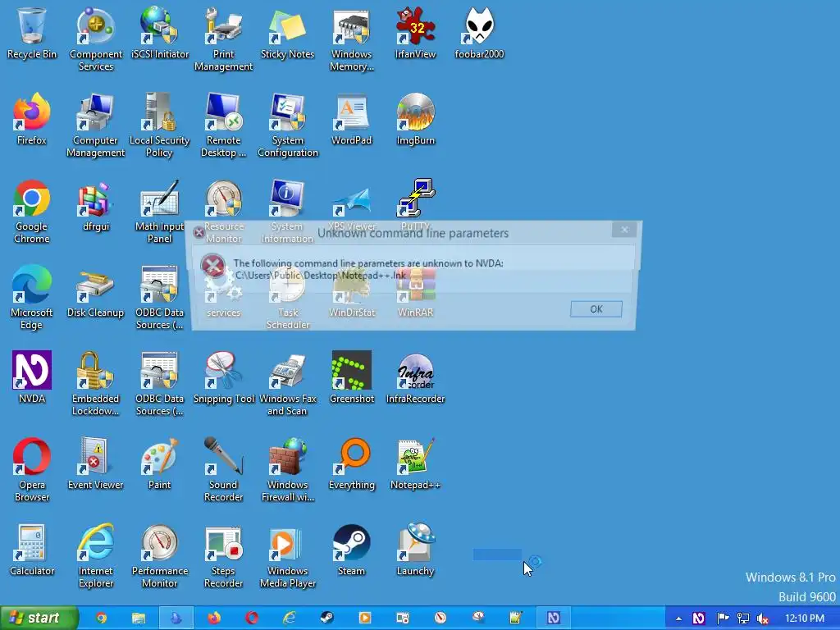Image resolution: width=840 pixels, height=630 pixels.
Task: Select the Event Viewer desktop icon
Action: (95, 464)
